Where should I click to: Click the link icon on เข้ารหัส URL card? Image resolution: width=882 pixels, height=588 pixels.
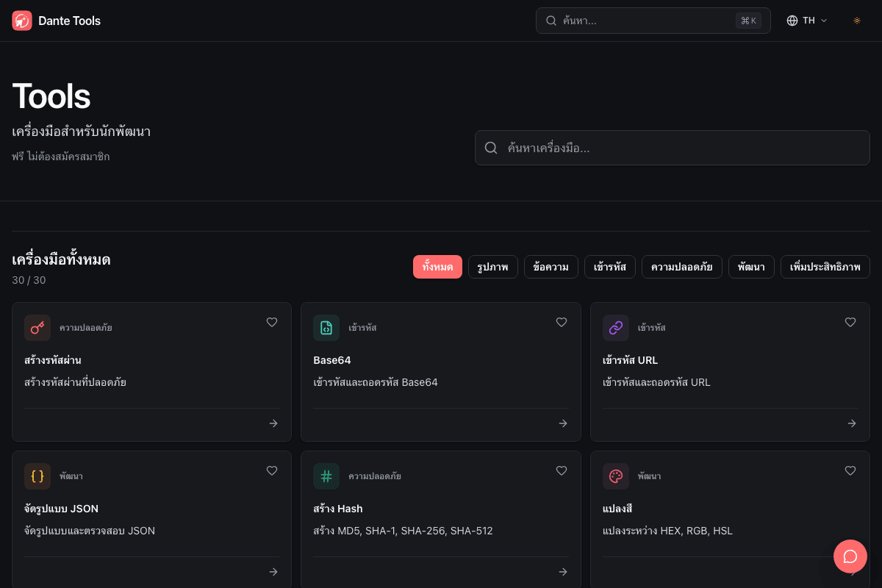pyautogui.click(x=616, y=328)
